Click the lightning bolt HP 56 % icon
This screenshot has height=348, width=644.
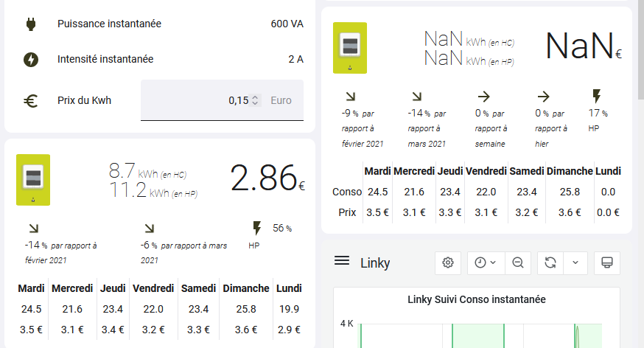tap(257, 228)
